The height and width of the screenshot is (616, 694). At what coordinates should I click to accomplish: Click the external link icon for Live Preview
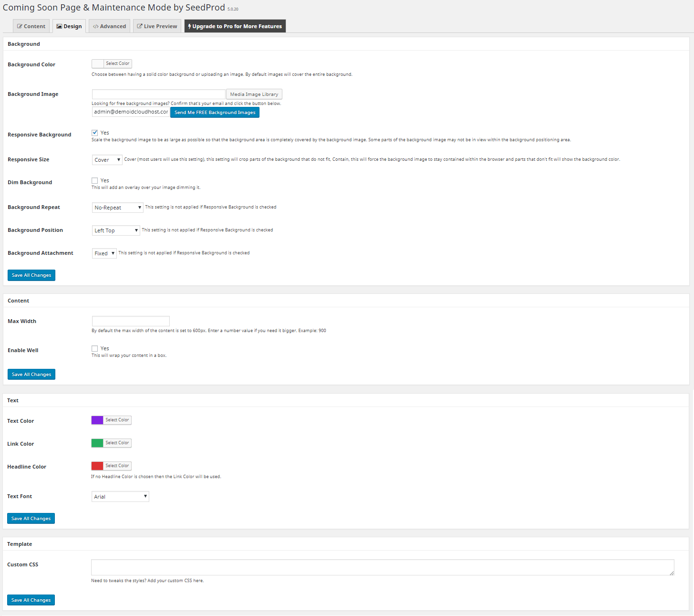coord(139,26)
